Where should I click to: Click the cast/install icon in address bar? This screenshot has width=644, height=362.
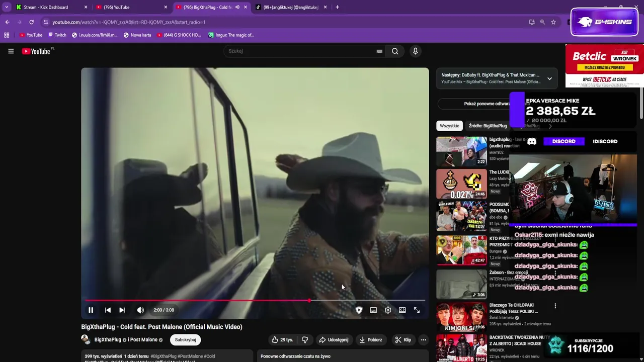532,22
